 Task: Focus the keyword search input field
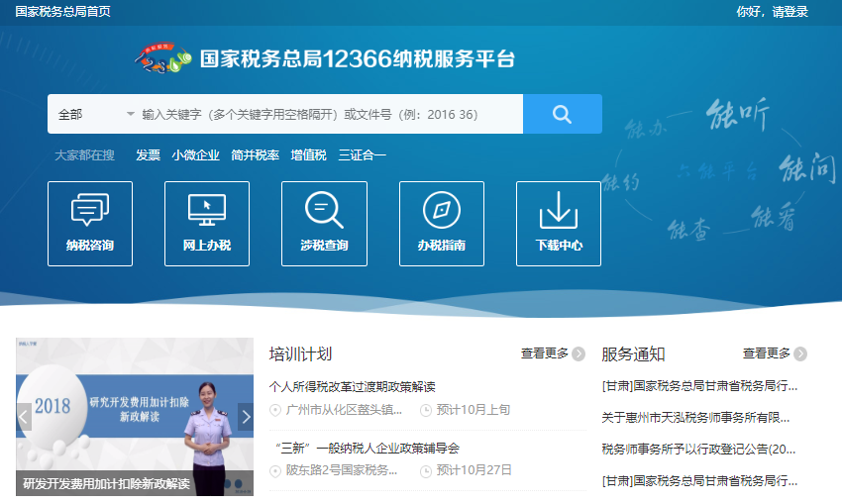pos(330,114)
